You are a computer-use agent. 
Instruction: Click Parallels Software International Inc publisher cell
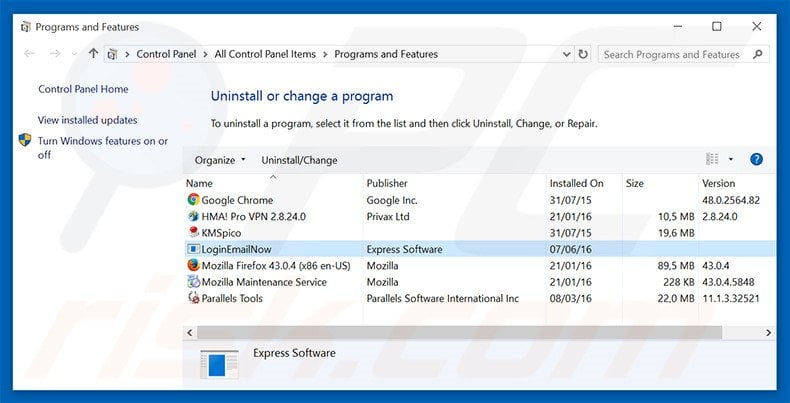(x=443, y=298)
